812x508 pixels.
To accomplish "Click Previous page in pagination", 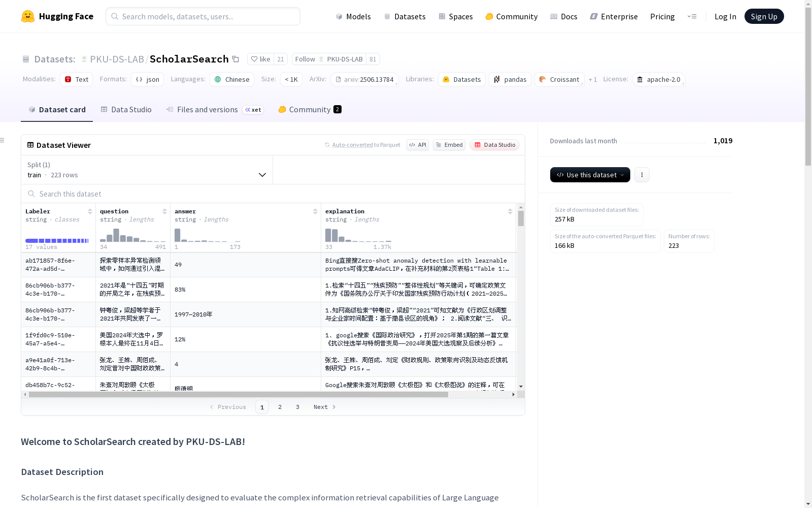I will (228, 407).
